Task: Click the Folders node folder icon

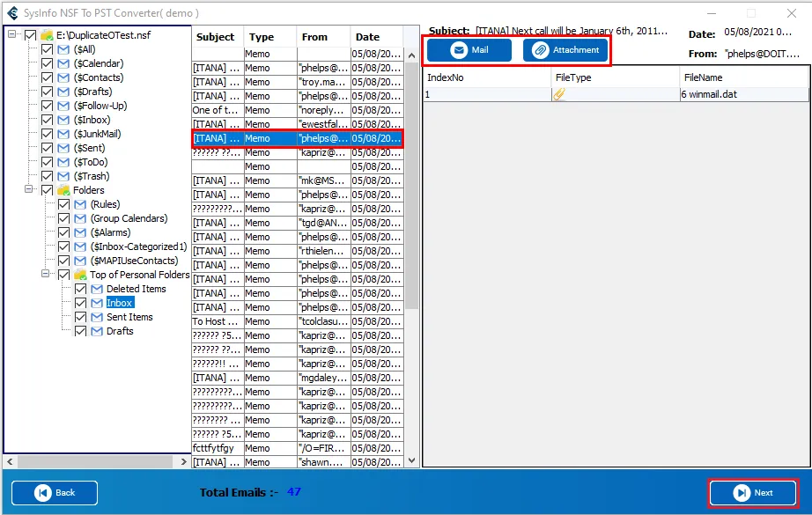Action: coord(63,190)
